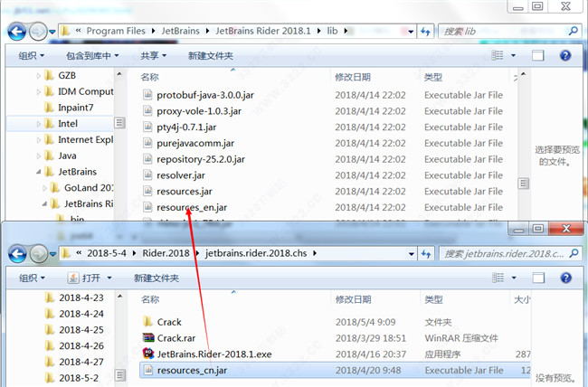Click JetBrains breadcrumb in address bar
The height and width of the screenshot is (387, 588).
coord(180,31)
